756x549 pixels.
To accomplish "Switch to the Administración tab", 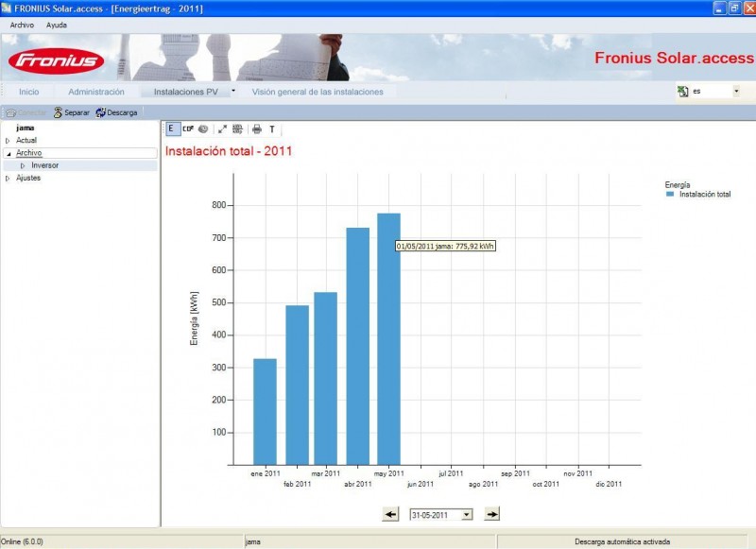I will pyautogui.click(x=96, y=92).
